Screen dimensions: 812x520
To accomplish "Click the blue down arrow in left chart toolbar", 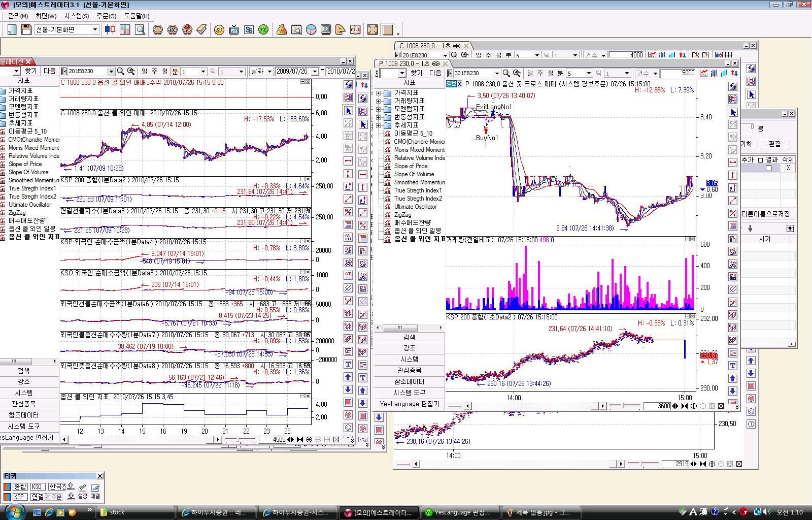I will pyautogui.click(x=348, y=389).
